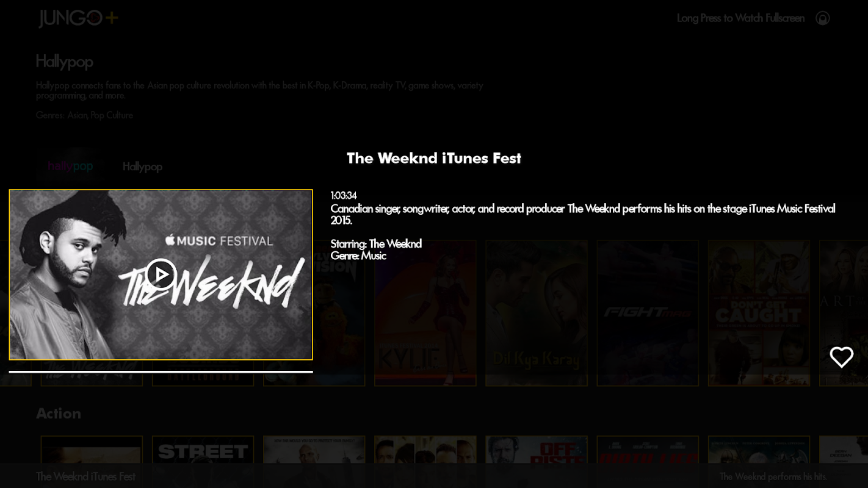Select the hallypop channel logo

(70, 166)
